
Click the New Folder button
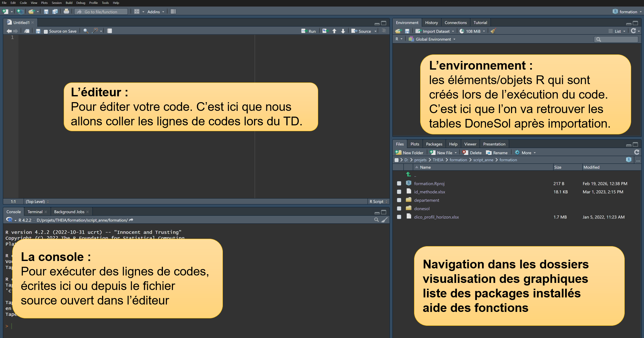pyautogui.click(x=409, y=153)
